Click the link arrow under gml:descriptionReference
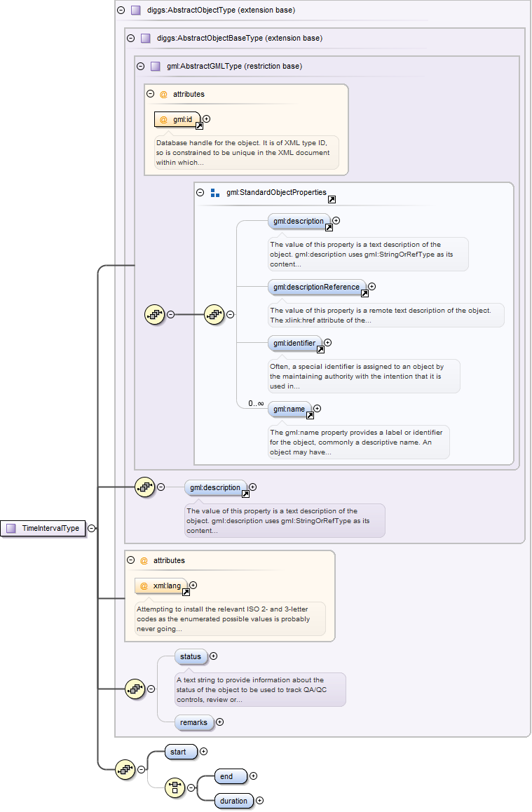The height and width of the screenshot is (812, 532). coord(364,294)
